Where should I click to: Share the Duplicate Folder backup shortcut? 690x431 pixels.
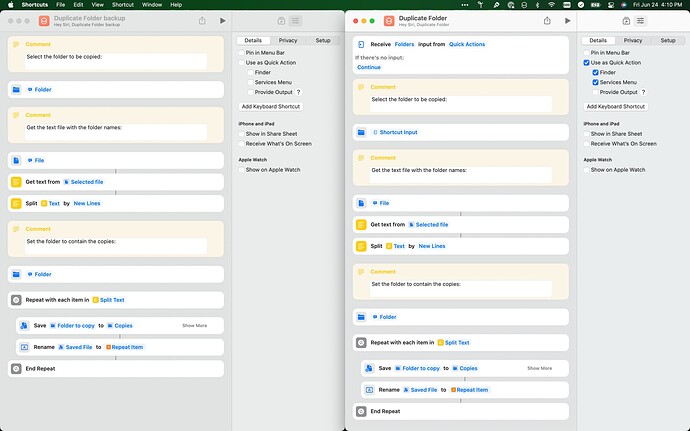(x=202, y=21)
